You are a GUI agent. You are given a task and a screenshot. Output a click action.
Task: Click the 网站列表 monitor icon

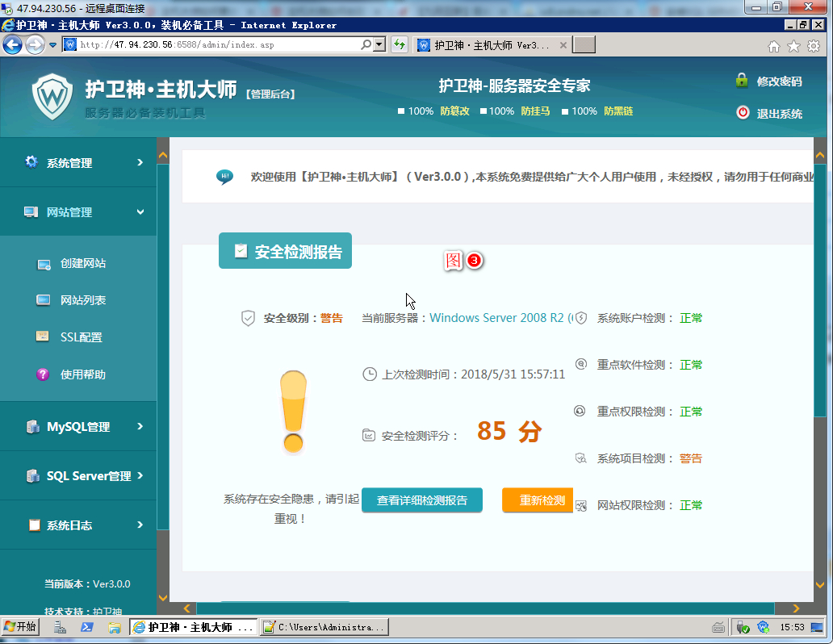(x=43, y=300)
